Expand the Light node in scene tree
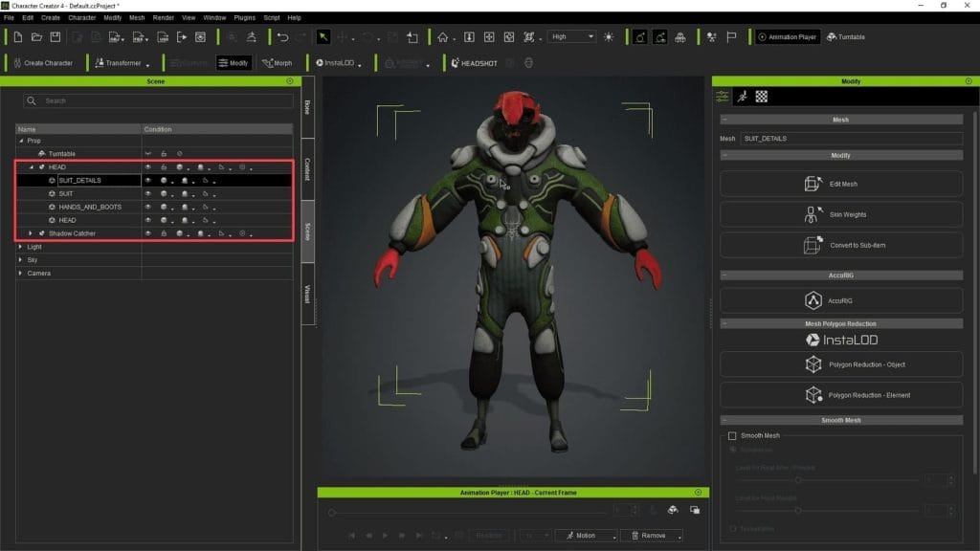This screenshot has height=551, width=980. pos(21,247)
